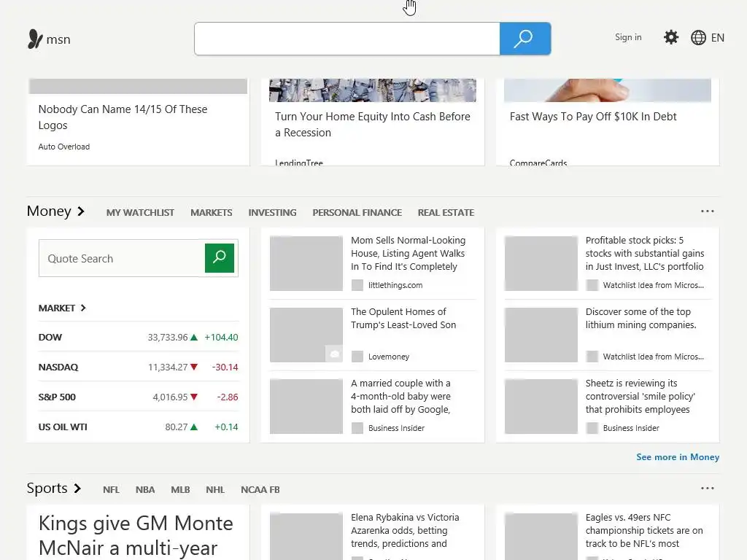Click the Auto Overload source text
Screen dimensions: 747x560
[64, 147]
